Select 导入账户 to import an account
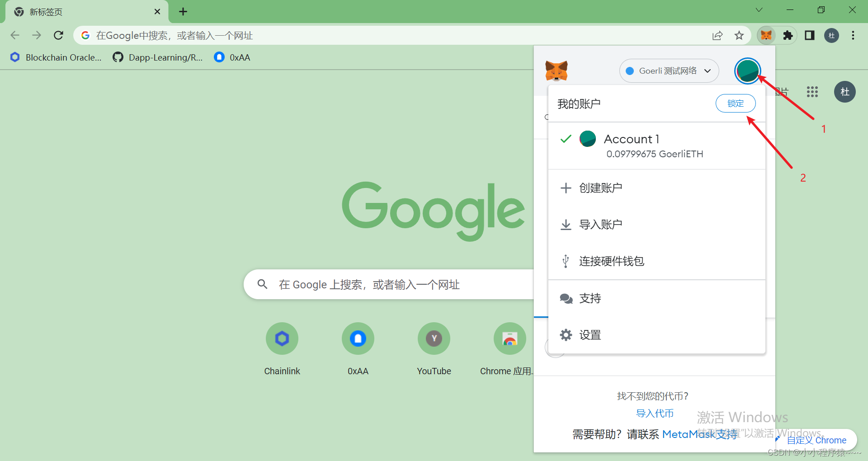 tap(601, 224)
